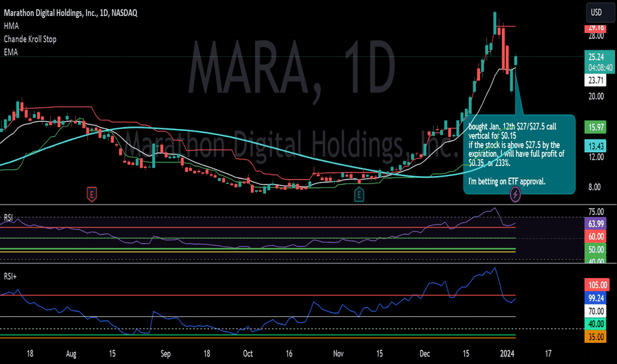Click the 8.00 price scale value

(x=594, y=187)
